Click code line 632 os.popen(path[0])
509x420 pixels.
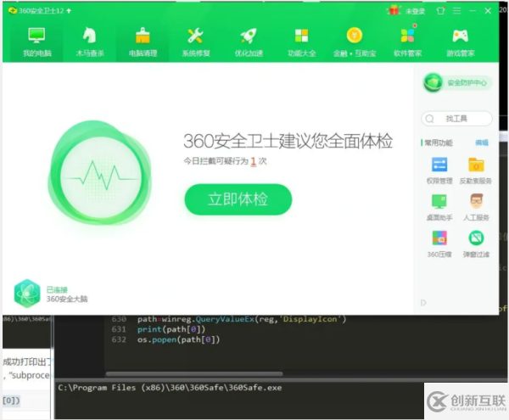click(178, 340)
